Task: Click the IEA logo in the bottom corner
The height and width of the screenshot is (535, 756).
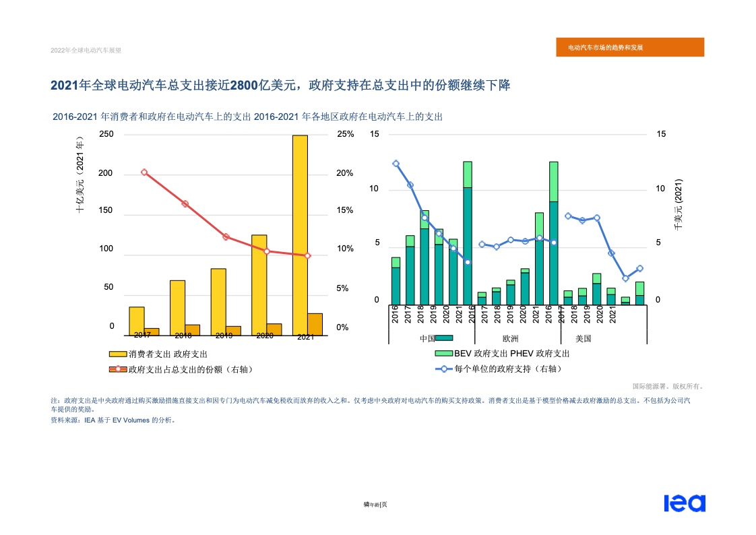Action: pyautogui.click(x=684, y=503)
